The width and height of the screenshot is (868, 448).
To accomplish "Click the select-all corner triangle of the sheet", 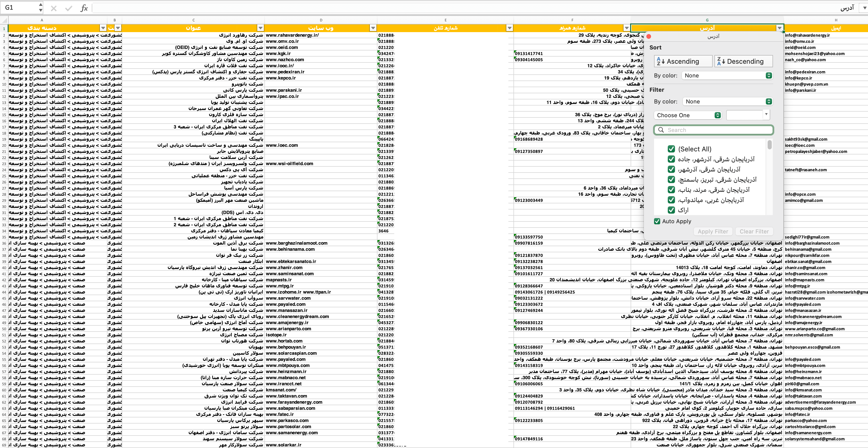I will (x=4, y=20).
